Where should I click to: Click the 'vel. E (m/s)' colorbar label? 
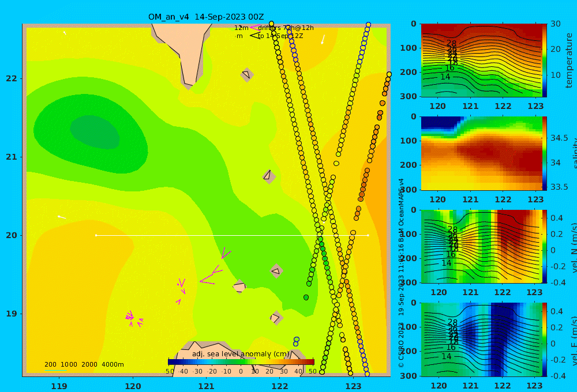tap(574, 341)
